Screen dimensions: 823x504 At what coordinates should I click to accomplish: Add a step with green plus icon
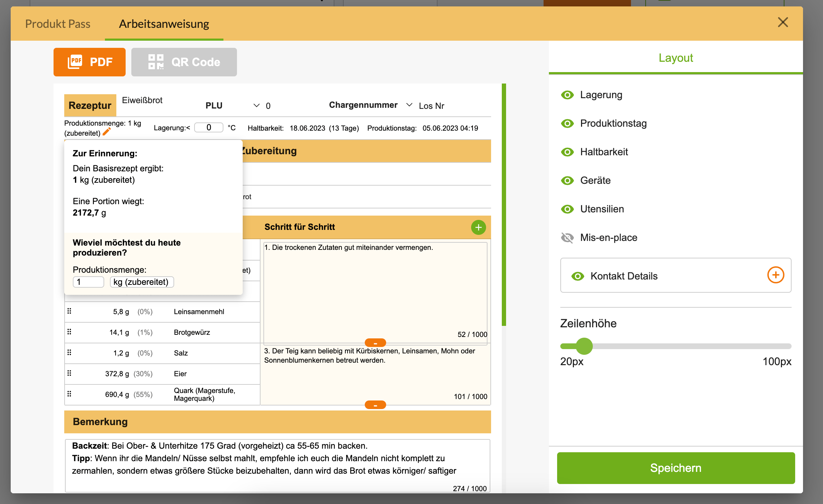tap(478, 227)
